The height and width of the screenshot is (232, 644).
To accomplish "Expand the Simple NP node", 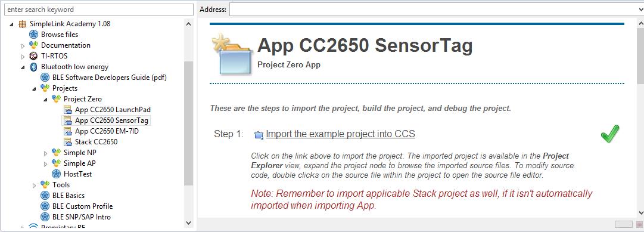I will tap(46, 153).
